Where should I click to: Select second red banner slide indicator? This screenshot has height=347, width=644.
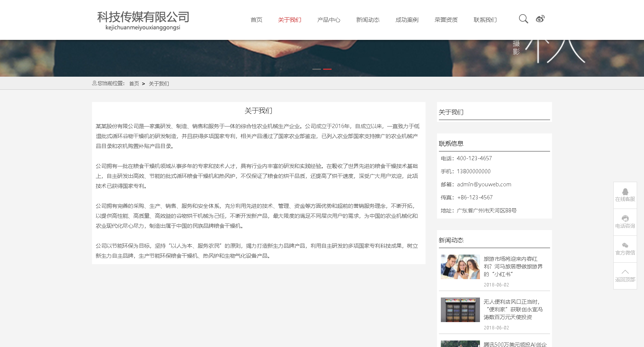tap(327, 69)
